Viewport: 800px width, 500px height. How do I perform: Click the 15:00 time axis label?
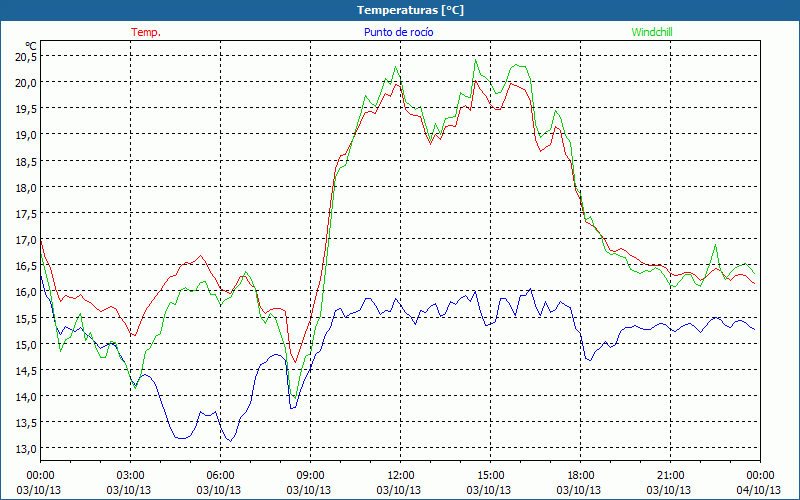(x=491, y=476)
